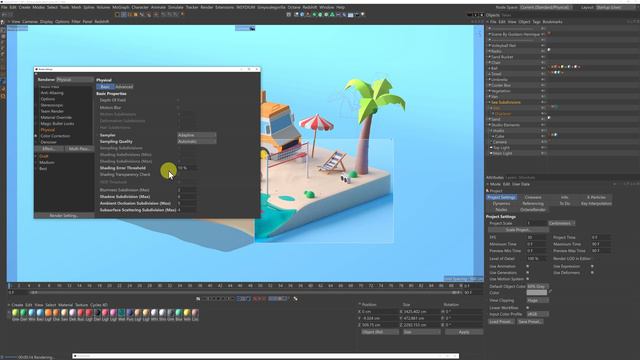Click the Save Preset... button
The width and height of the screenshot is (640, 360).
point(530,322)
